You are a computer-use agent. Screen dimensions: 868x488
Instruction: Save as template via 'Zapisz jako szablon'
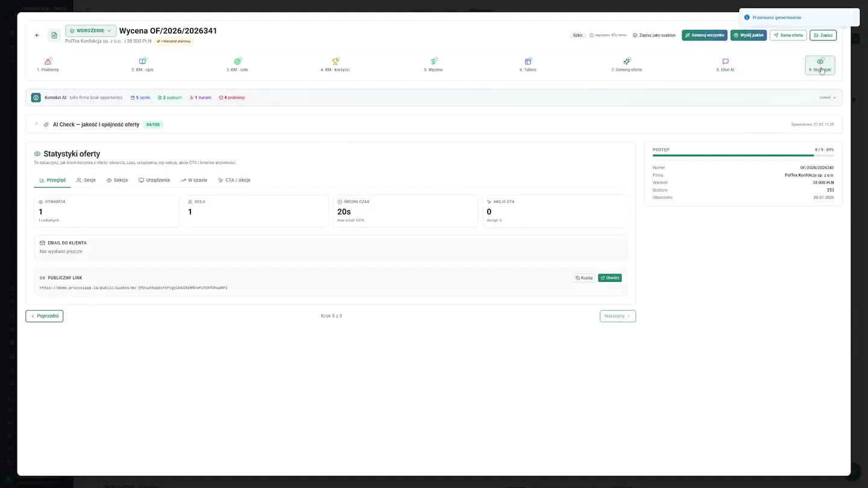tap(654, 36)
